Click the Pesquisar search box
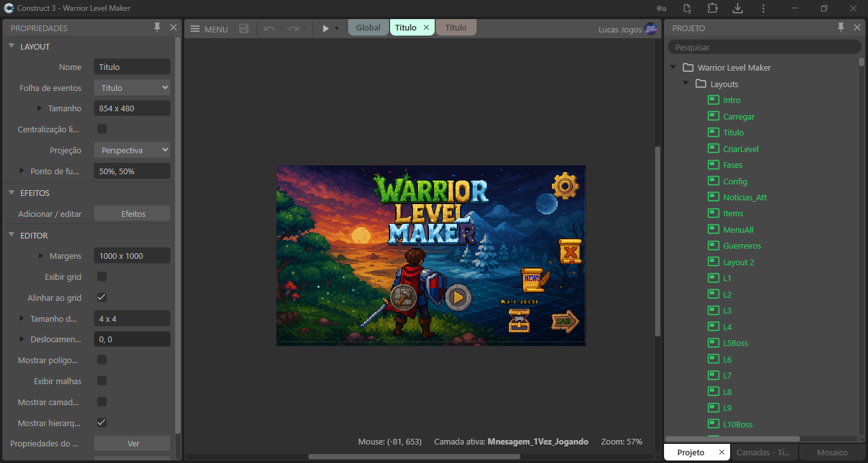This screenshot has width=868, height=463. click(764, 47)
